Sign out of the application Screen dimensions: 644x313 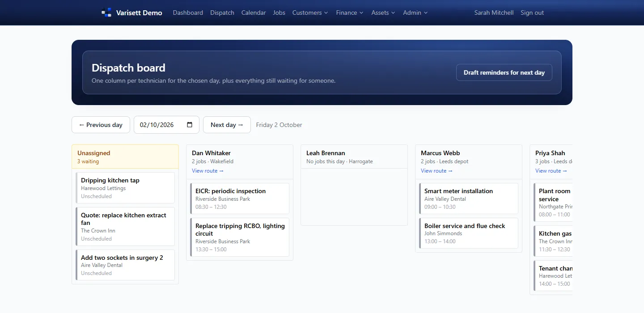(x=532, y=13)
